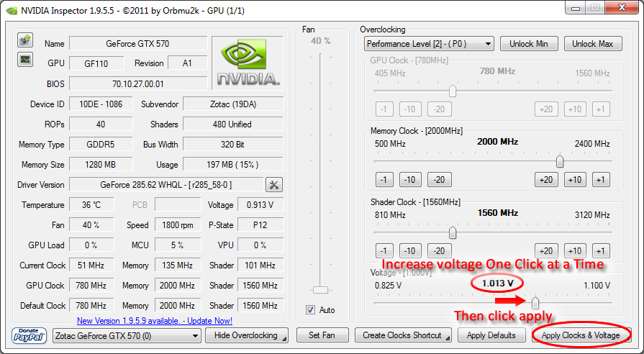Screen dimensions: 644x354
Task: Increase Memory Clock with +20 button
Action: click(x=546, y=180)
